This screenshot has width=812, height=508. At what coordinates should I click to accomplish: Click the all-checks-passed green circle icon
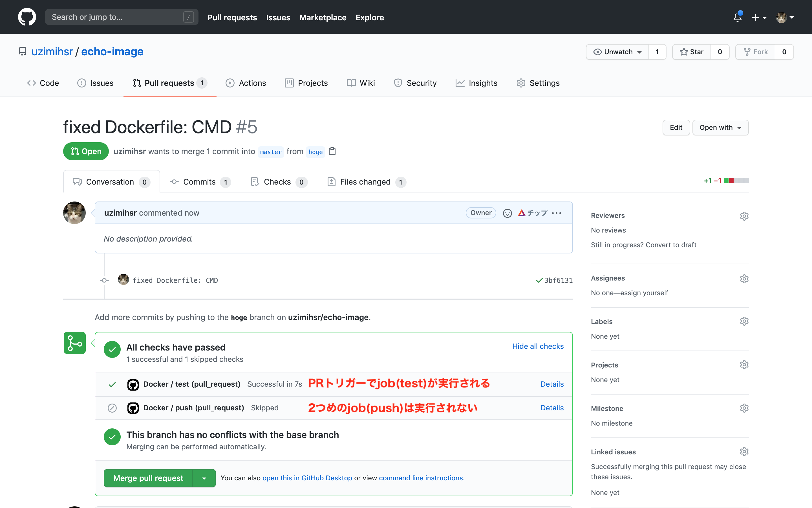112,349
